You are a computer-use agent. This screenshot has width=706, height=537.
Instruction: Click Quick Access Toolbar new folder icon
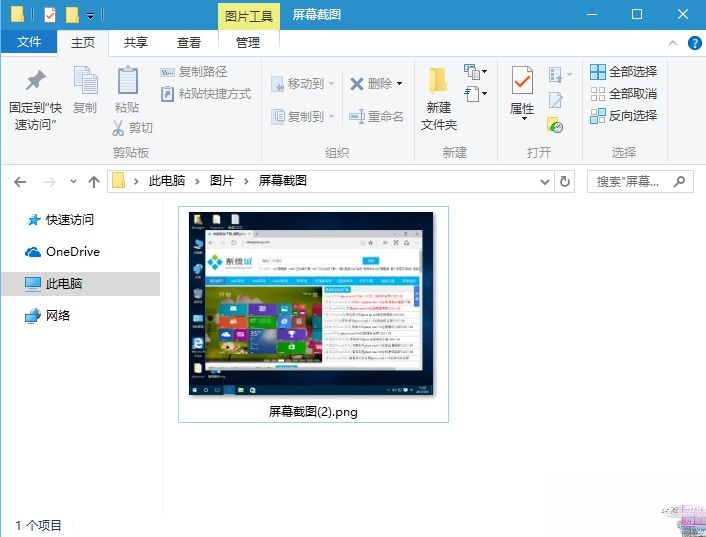coord(72,15)
